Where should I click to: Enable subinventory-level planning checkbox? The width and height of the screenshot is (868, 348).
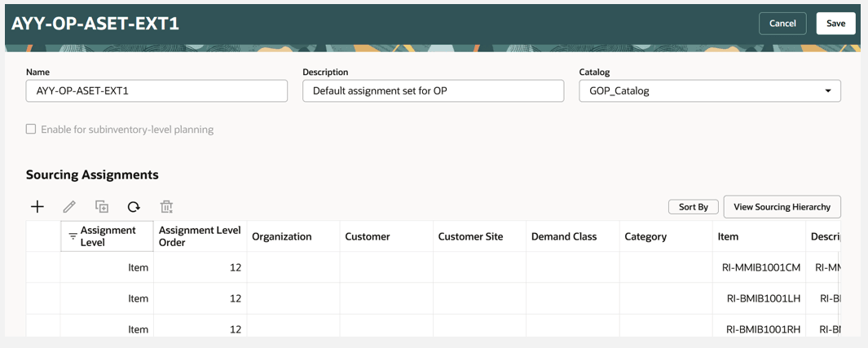click(31, 129)
